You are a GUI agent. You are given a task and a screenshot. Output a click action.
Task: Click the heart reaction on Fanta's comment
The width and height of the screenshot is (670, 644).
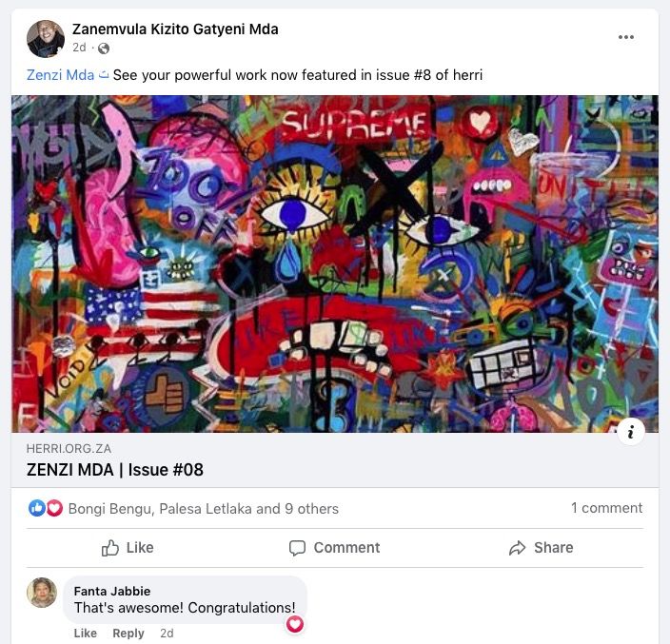[x=295, y=624]
